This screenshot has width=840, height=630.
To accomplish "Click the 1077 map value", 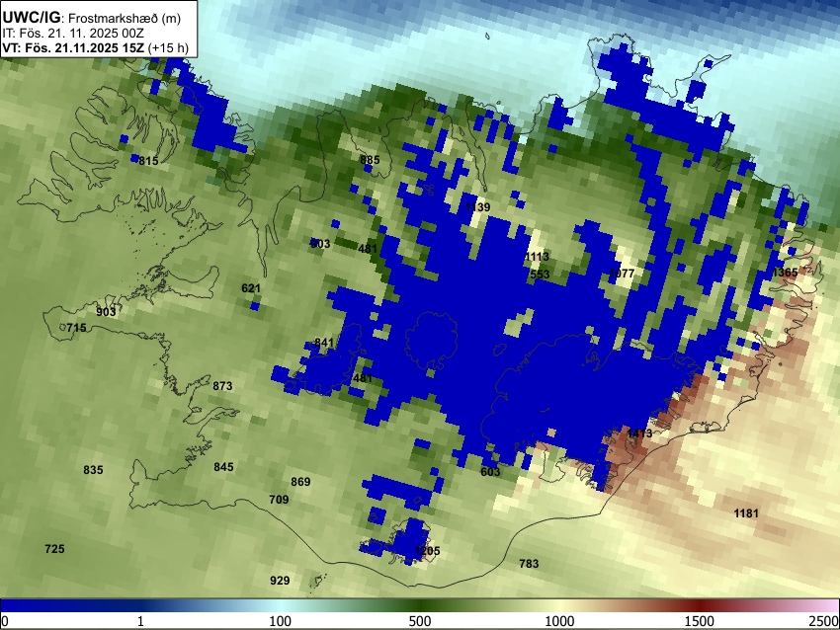I will pyautogui.click(x=622, y=274).
